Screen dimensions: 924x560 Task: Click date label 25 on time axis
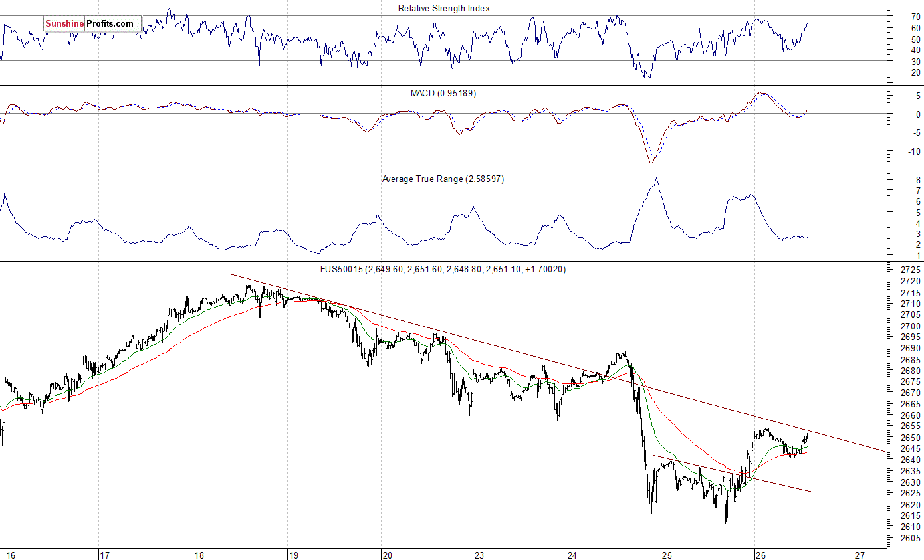pos(667,554)
